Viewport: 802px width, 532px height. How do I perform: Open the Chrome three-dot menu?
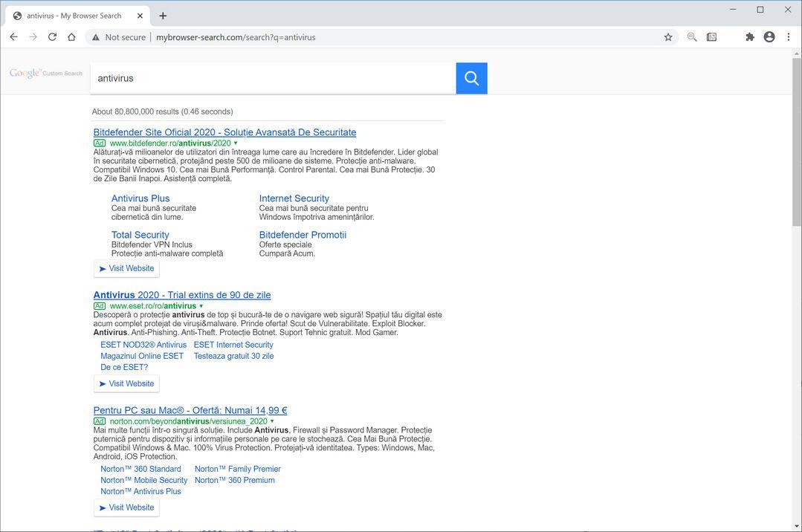tap(789, 37)
